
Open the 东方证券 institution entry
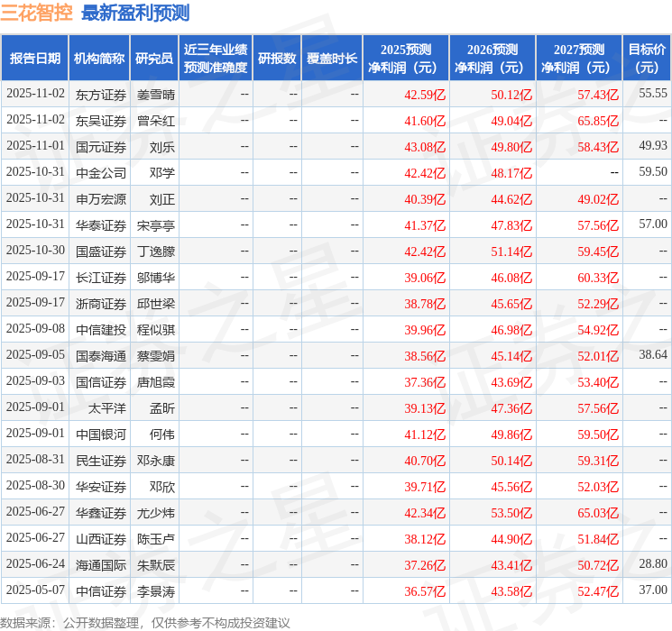tap(101, 94)
